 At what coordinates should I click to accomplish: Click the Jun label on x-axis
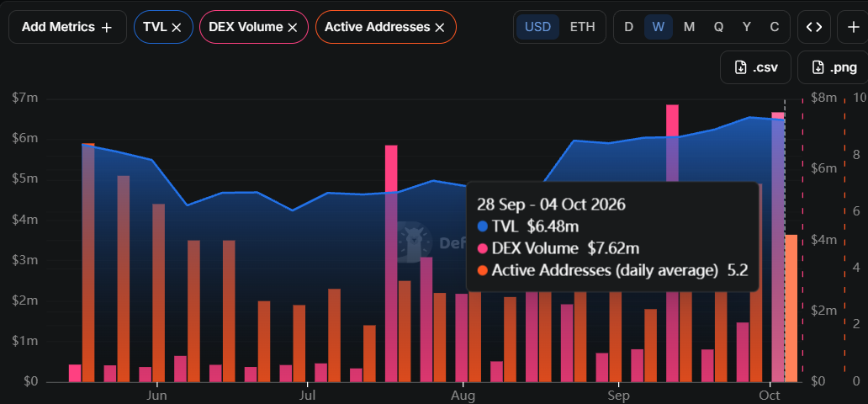tap(157, 396)
